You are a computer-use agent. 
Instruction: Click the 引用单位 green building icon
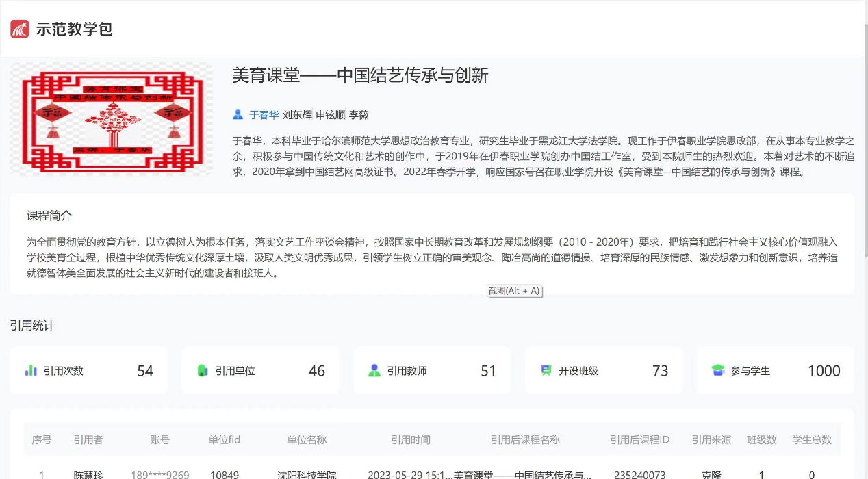coord(202,370)
